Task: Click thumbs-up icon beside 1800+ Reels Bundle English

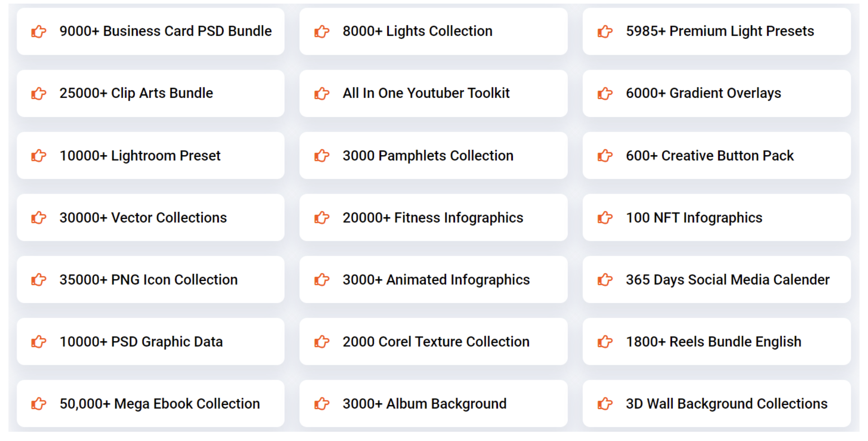Action: [x=605, y=342]
